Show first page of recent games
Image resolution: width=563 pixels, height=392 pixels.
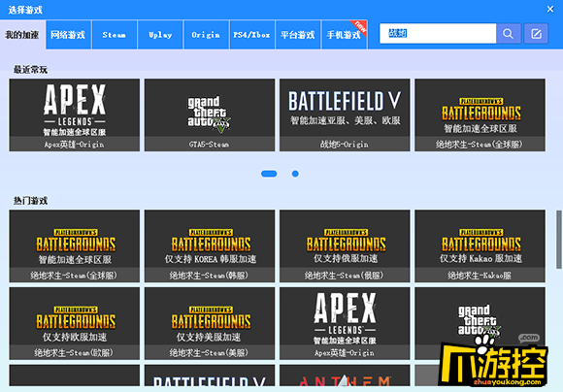pyautogui.click(x=269, y=174)
